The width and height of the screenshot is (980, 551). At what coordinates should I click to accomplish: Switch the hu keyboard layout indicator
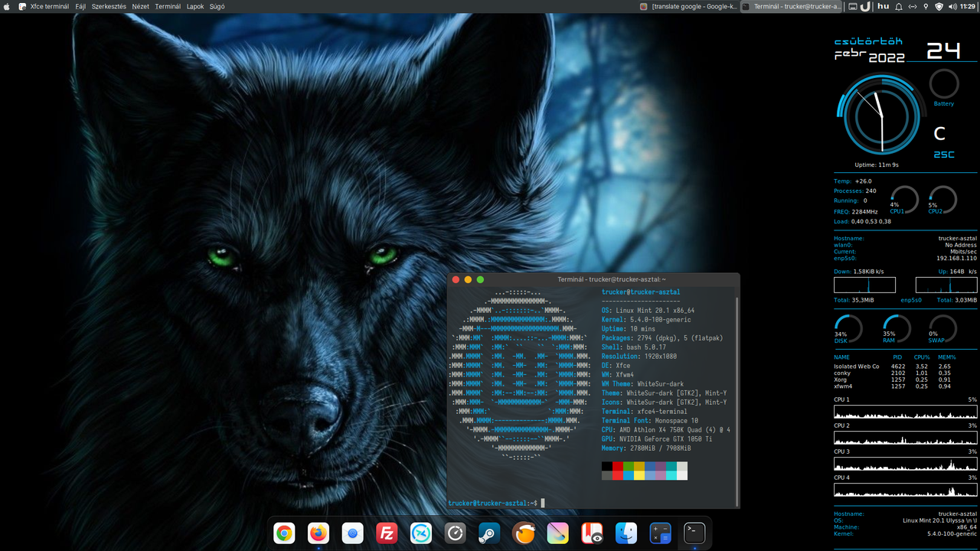click(883, 6)
